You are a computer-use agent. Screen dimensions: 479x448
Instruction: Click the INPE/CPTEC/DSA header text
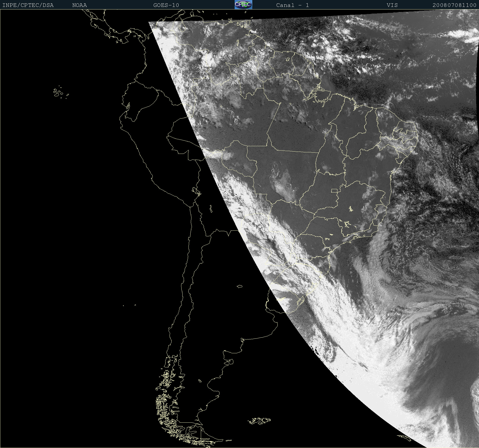coord(28,5)
